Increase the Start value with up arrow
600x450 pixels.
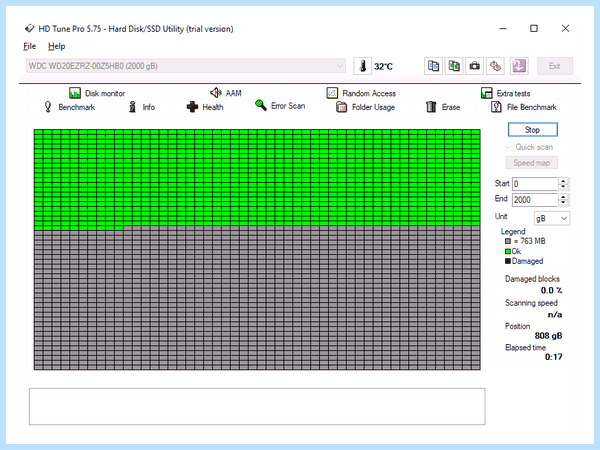click(x=563, y=181)
